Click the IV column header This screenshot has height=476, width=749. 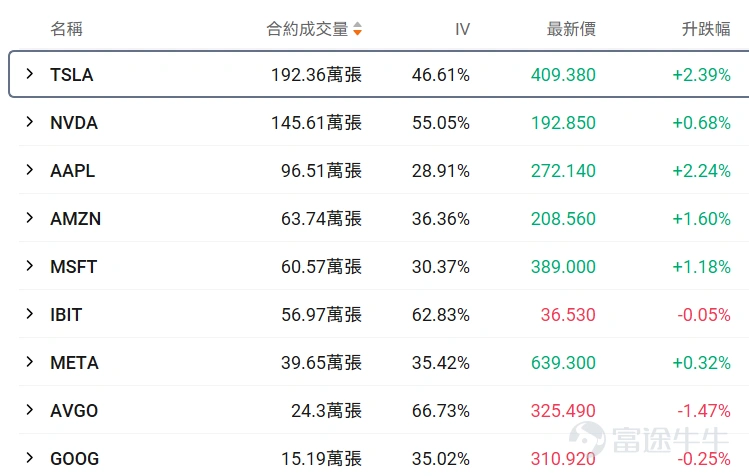[462, 30]
